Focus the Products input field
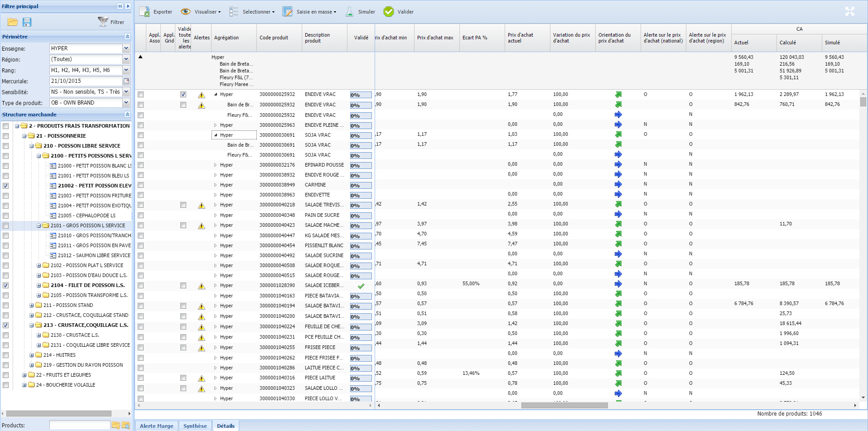Image resolution: width=868 pixels, height=431 pixels. [80, 425]
